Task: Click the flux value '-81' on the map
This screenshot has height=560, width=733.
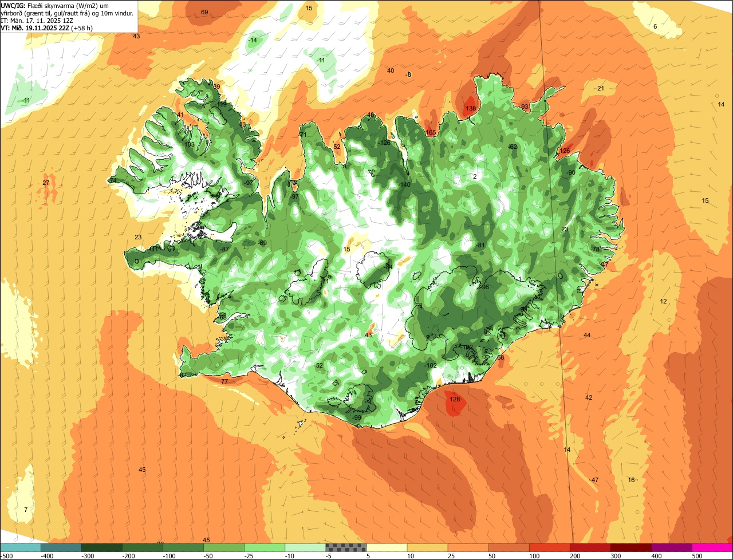Action: point(480,246)
